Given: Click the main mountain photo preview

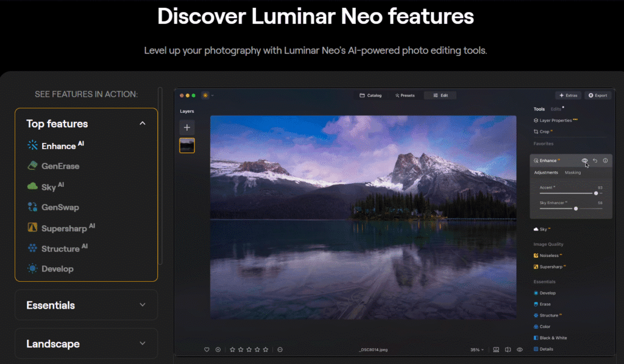Looking at the screenshot, I should pos(363,217).
